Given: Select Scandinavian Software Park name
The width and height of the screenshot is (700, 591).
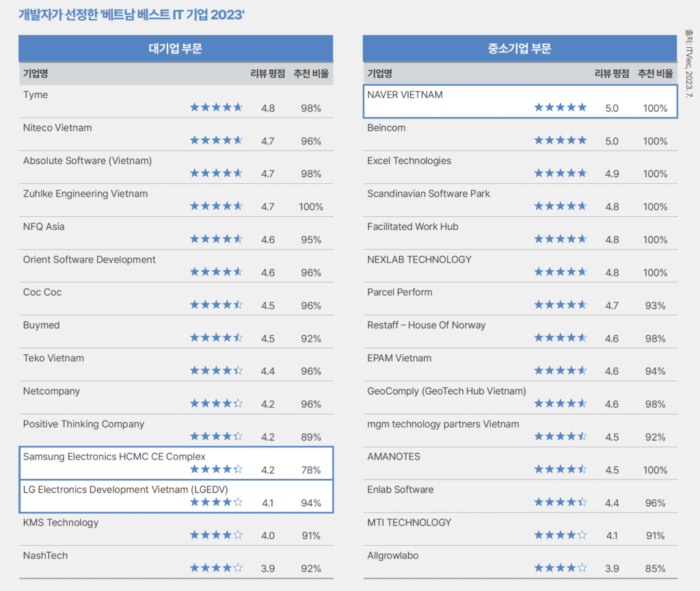Looking at the screenshot, I should click(429, 194).
